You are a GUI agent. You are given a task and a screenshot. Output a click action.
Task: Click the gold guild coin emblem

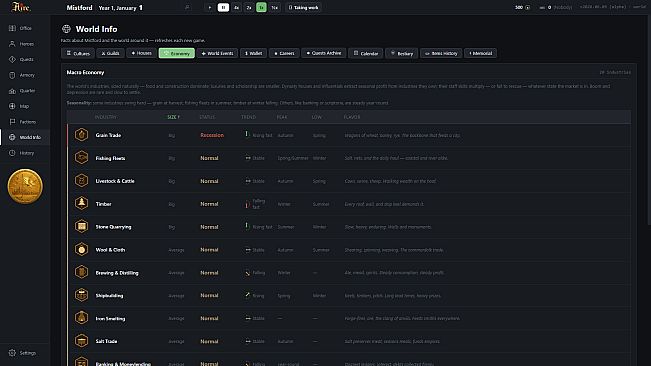click(x=25, y=186)
